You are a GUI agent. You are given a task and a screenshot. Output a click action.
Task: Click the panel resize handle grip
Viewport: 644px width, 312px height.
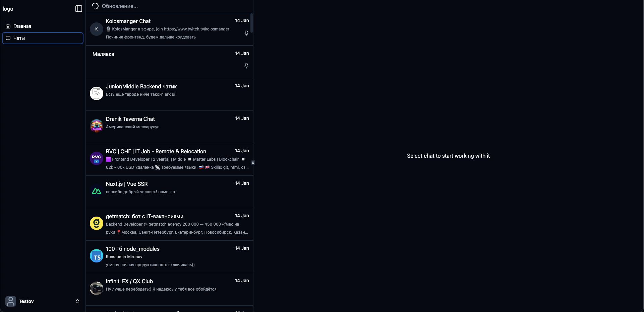pos(253,163)
